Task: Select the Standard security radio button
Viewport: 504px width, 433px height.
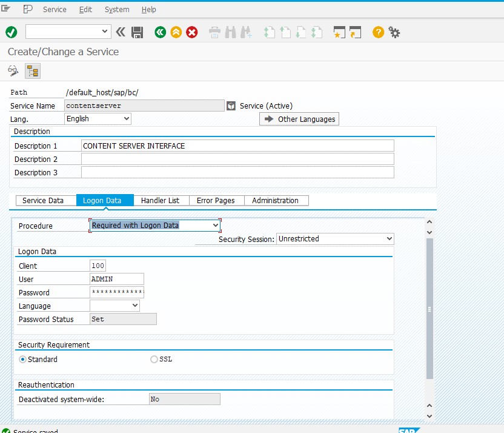Action: pyautogui.click(x=22, y=360)
